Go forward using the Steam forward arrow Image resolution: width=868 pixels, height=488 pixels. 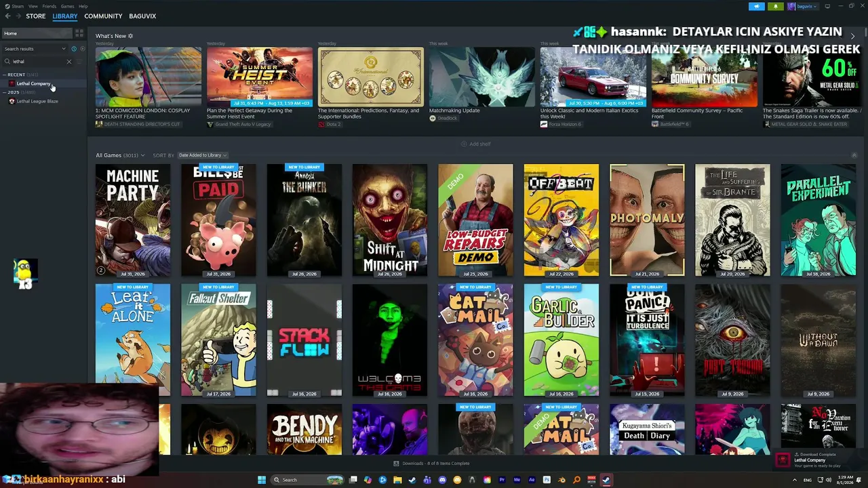click(x=18, y=16)
